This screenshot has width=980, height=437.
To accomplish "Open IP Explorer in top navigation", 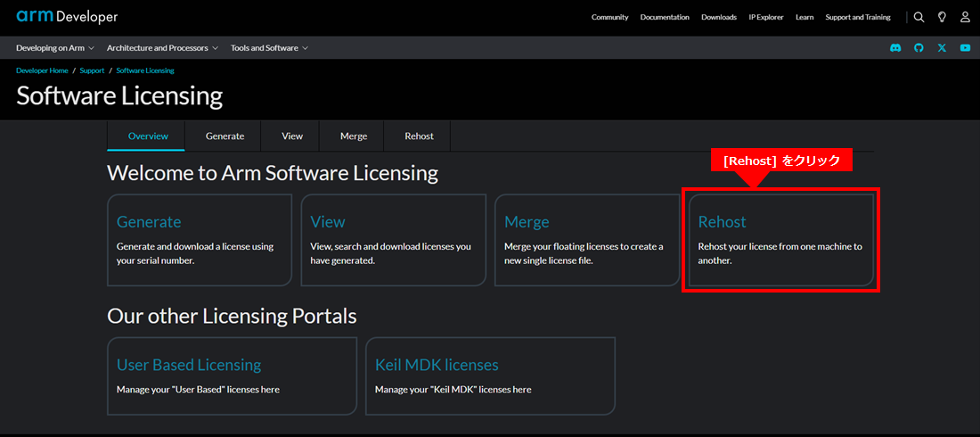I will point(766,18).
